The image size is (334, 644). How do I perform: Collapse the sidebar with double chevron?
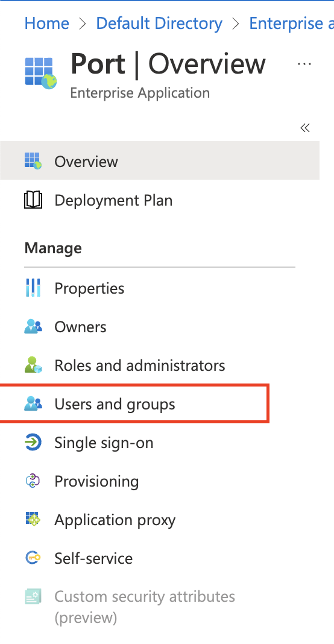click(305, 128)
